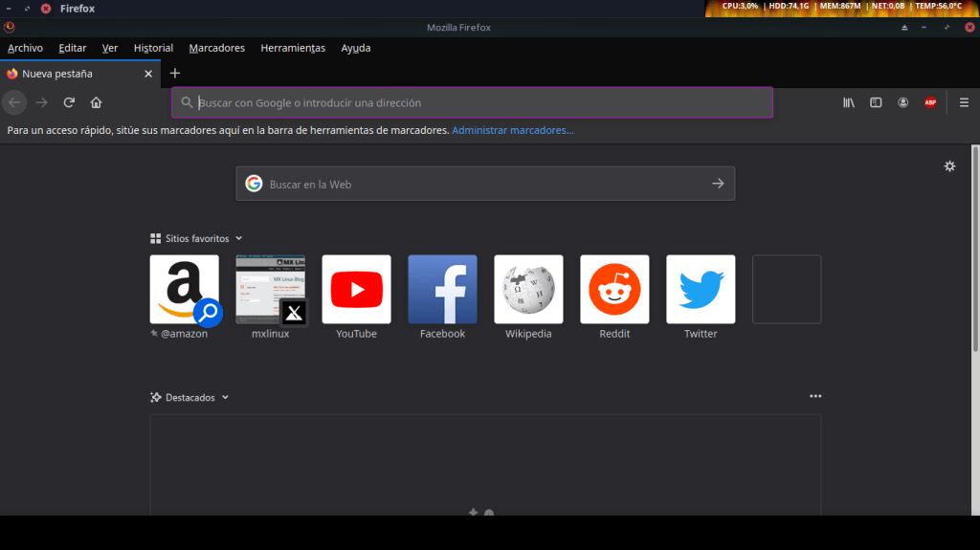Open the YouTube favorite site tile
The height and width of the screenshot is (550, 980).
pos(356,289)
